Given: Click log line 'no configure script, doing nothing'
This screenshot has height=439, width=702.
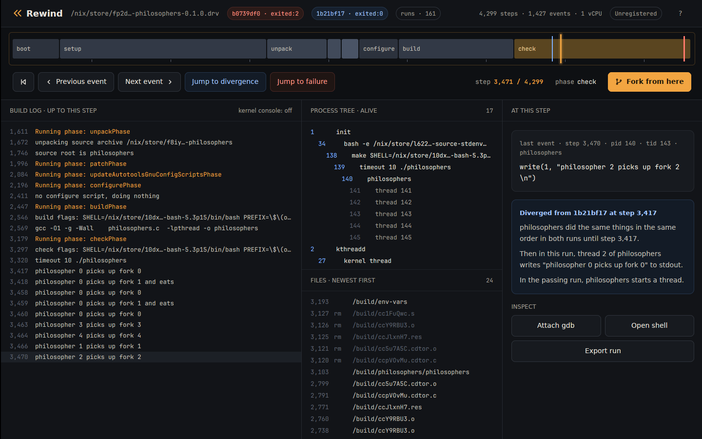Looking at the screenshot, I should point(151,196).
